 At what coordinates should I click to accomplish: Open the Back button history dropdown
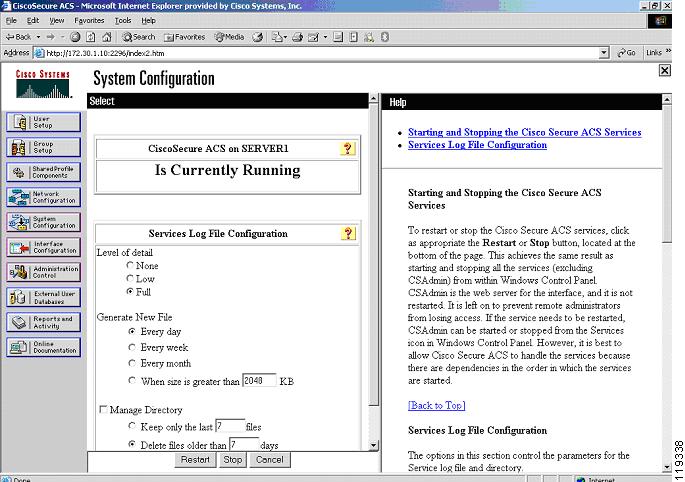click(x=38, y=37)
